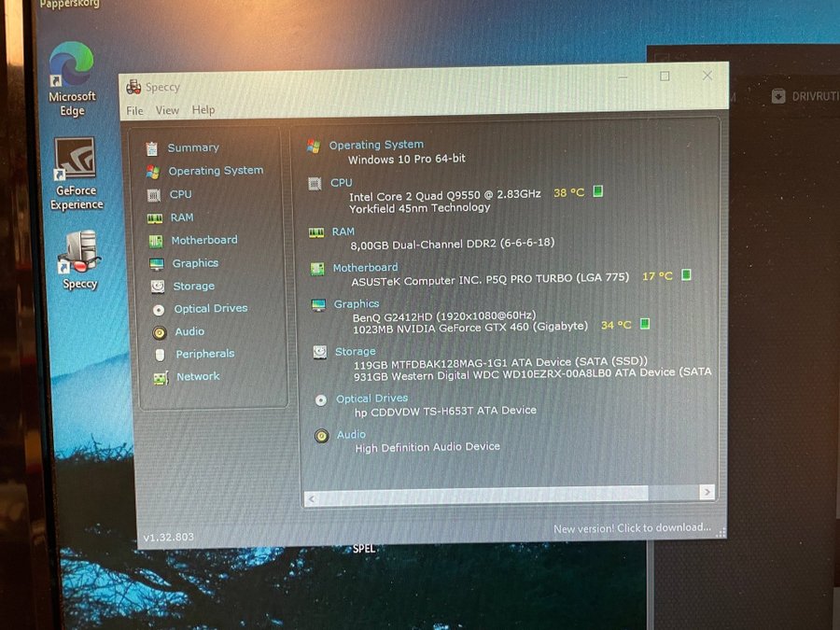Viewport: 840px width, 630px height.
Task: Click 'NVIDIA GeForce GTX 460' text line
Action: click(470, 328)
